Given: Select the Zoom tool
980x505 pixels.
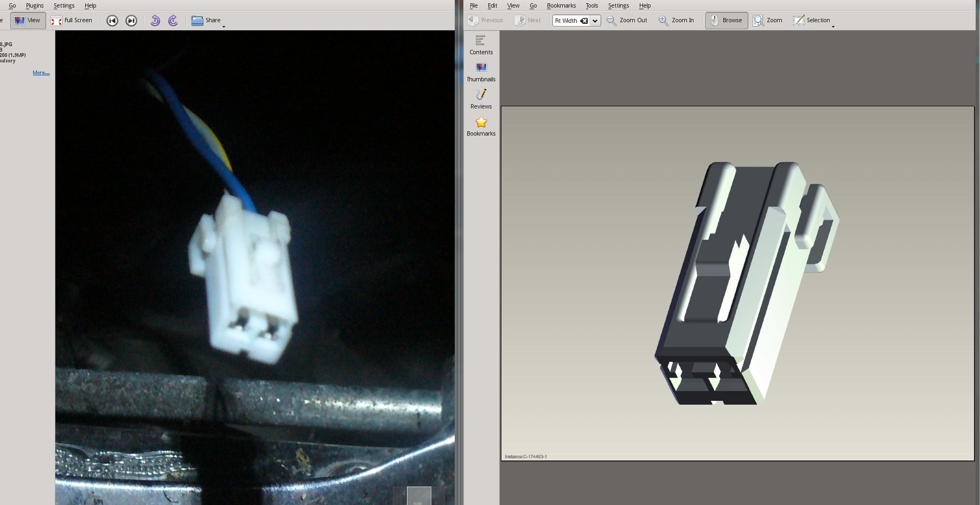Looking at the screenshot, I should tap(767, 21).
